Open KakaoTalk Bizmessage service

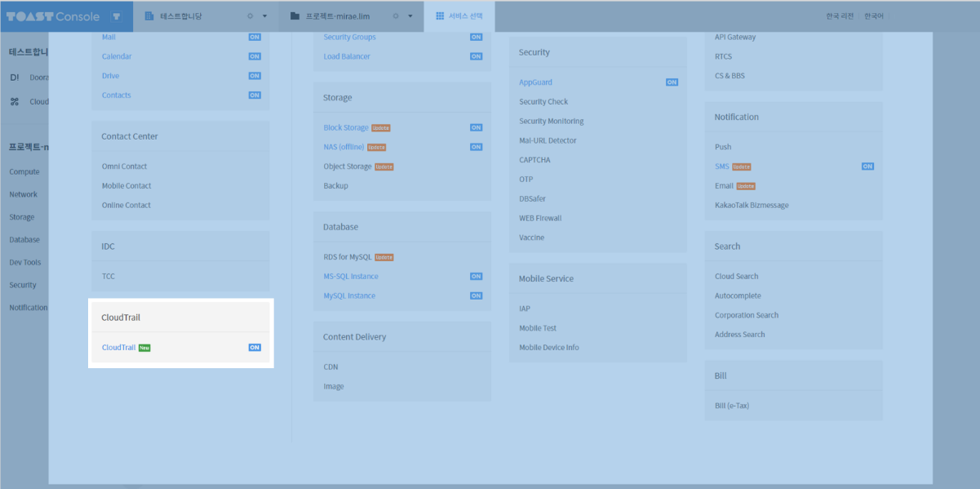pyautogui.click(x=752, y=205)
